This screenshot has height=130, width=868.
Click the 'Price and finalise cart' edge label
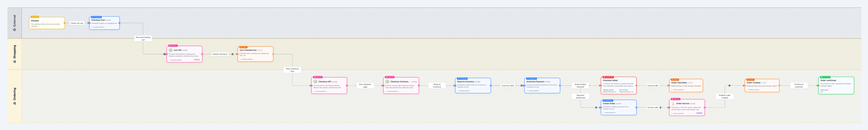[x=143, y=39]
